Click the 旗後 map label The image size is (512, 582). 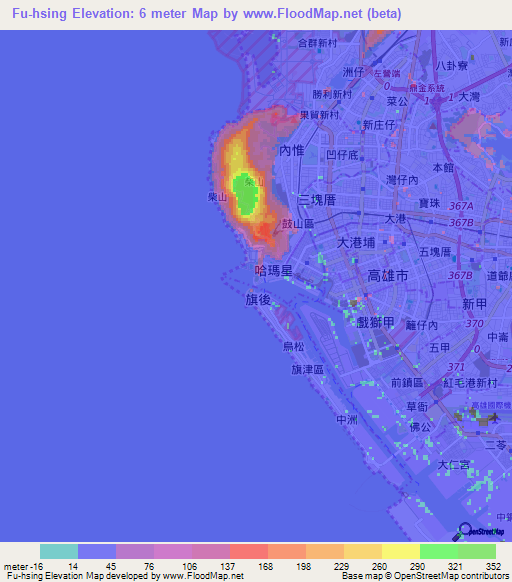click(x=258, y=300)
